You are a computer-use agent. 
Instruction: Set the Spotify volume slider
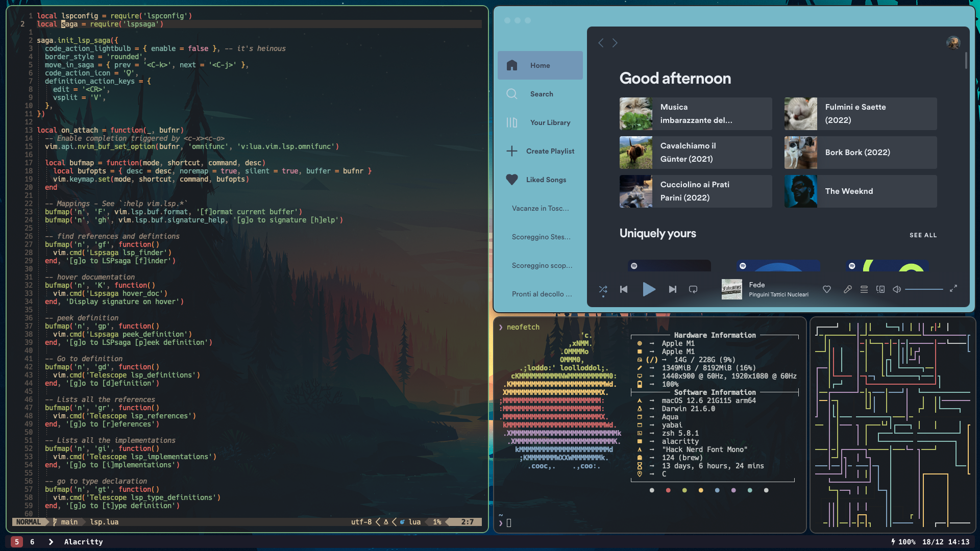pos(924,289)
